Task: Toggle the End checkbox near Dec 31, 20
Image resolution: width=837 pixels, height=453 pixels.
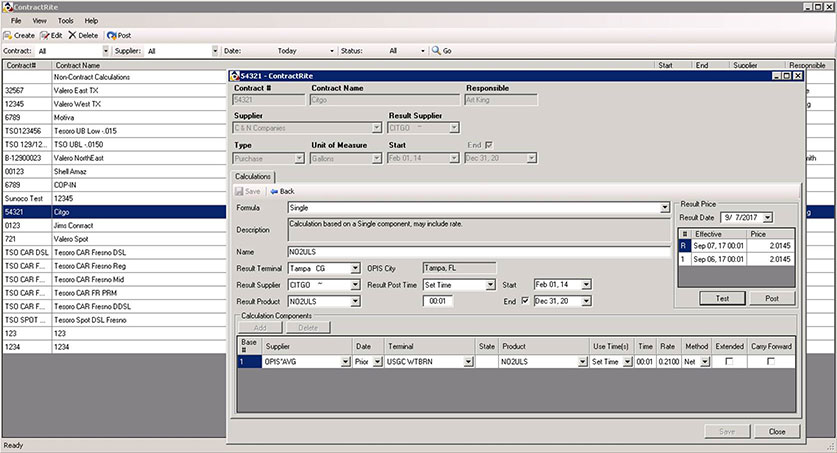Action: click(x=525, y=301)
